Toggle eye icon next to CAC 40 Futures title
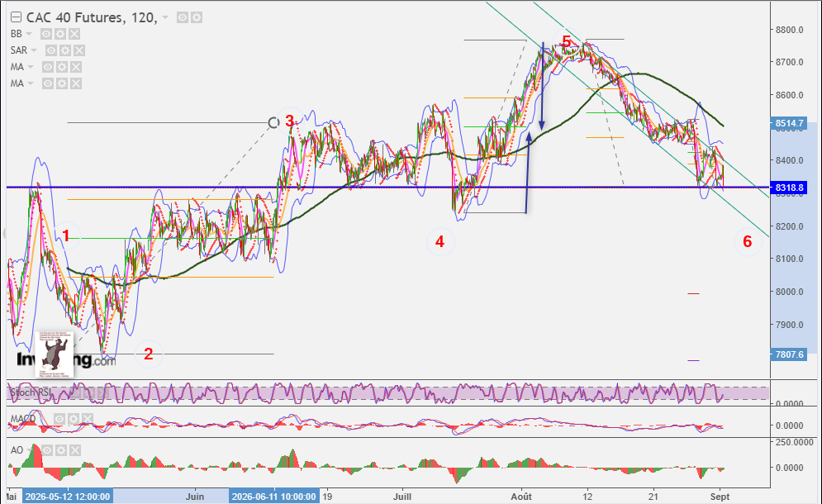This screenshot has height=504, width=822. coord(183,18)
